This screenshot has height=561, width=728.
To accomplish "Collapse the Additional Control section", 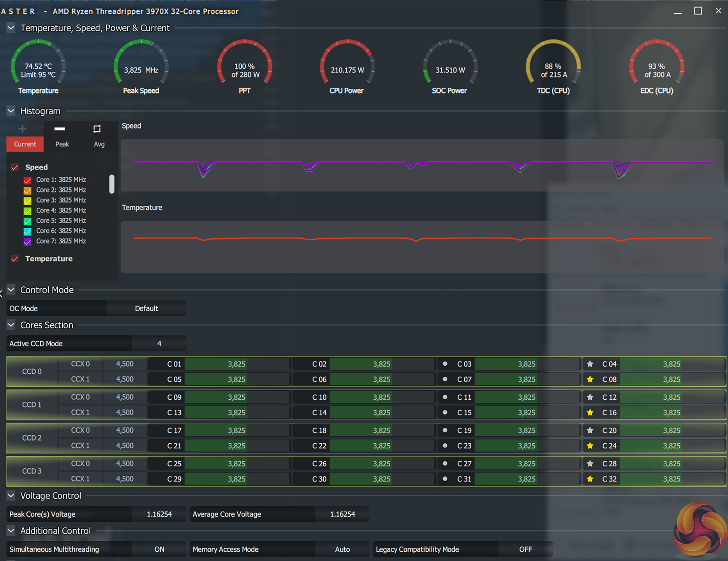I will [x=11, y=531].
